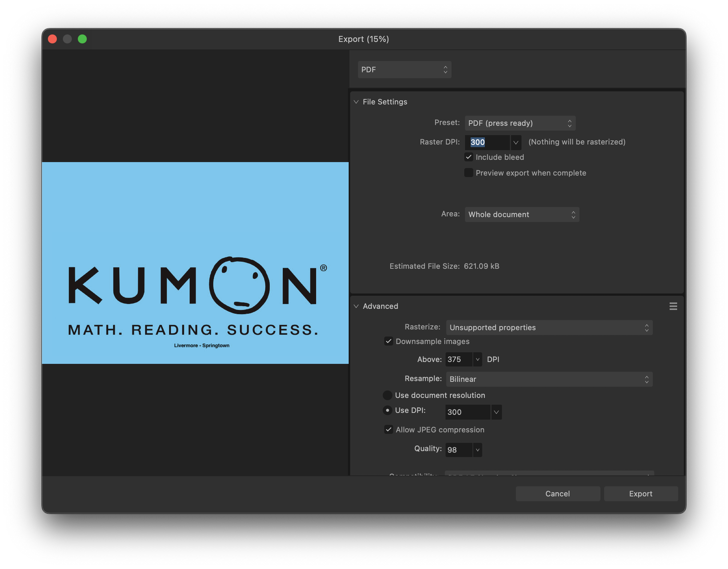Open the Above DPI dropdown arrow

tap(478, 359)
